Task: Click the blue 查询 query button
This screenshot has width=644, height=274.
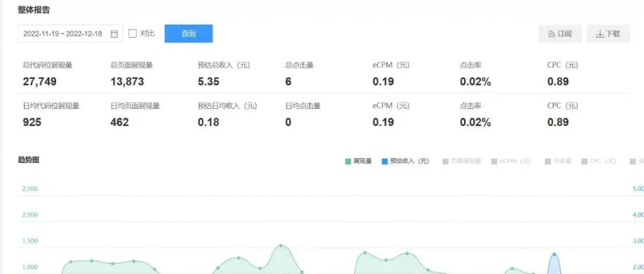Action: pos(188,34)
